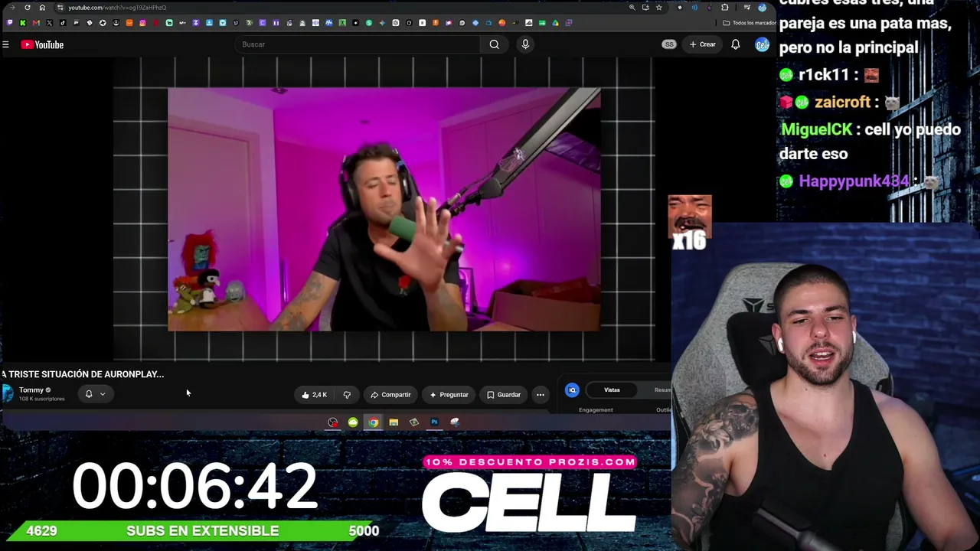Open the Chrome profile avatar
Screen dimensions: 980x551
click(x=762, y=8)
